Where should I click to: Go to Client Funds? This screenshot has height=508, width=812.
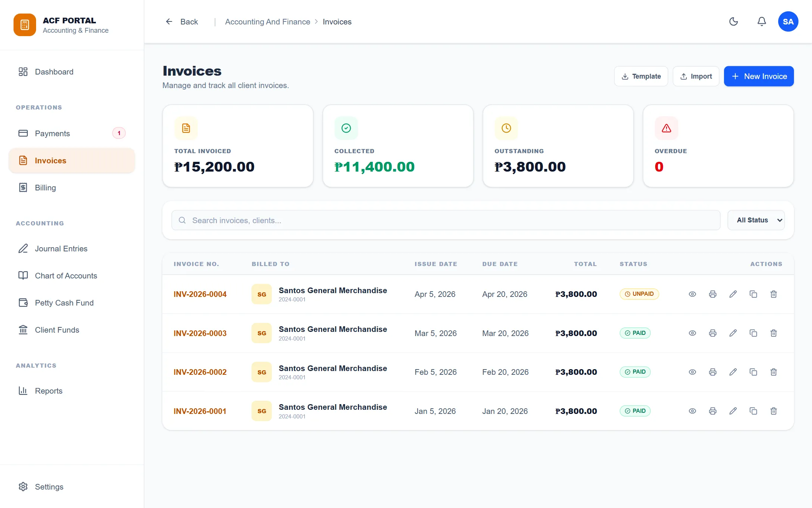point(71,330)
